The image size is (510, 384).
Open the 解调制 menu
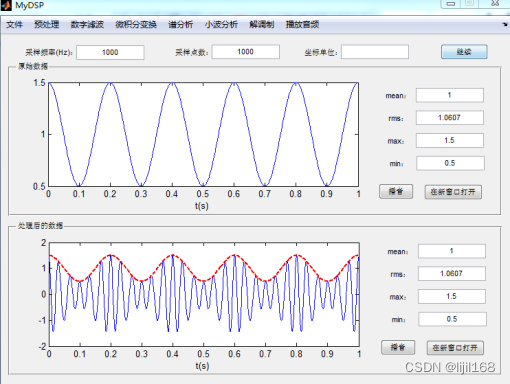coord(262,24)
